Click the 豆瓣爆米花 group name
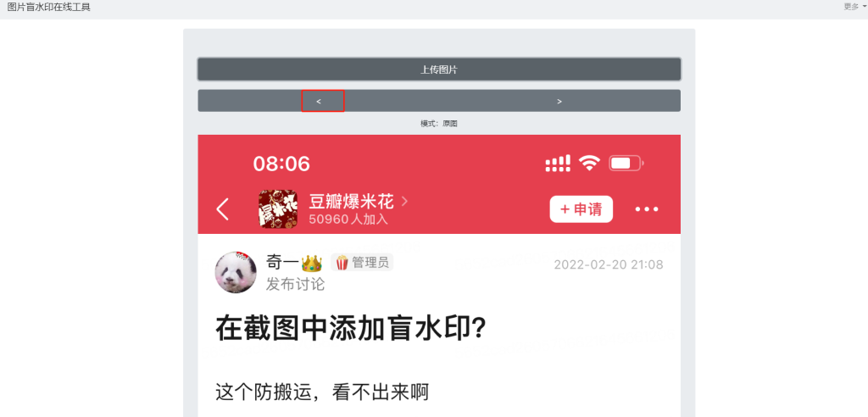Viewport: 868px width, 417px height. 351,202
